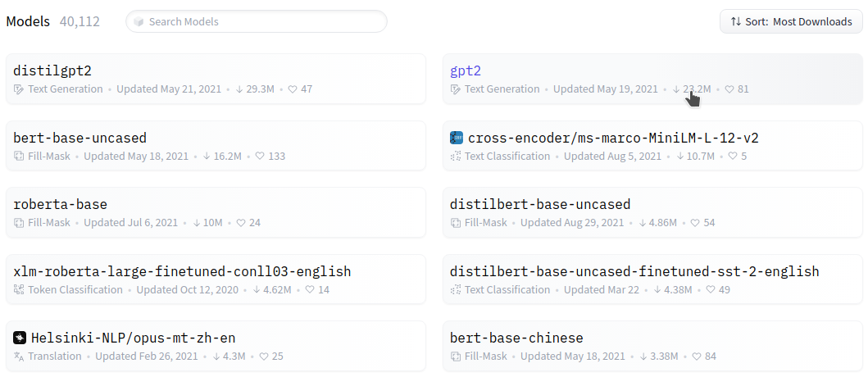
Task: Click the Text Generation icon under gpt2
Action: 456,89
